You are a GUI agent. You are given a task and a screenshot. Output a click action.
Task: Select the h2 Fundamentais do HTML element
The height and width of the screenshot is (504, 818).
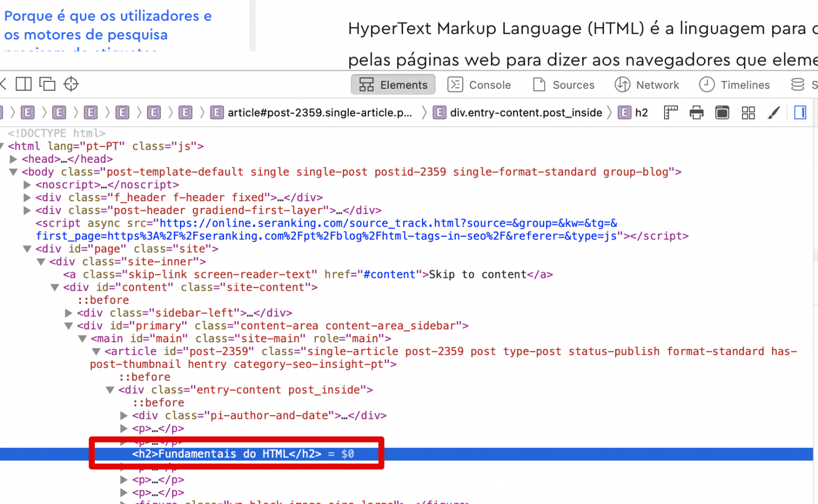pyautogui.click(x=227, y=454)
